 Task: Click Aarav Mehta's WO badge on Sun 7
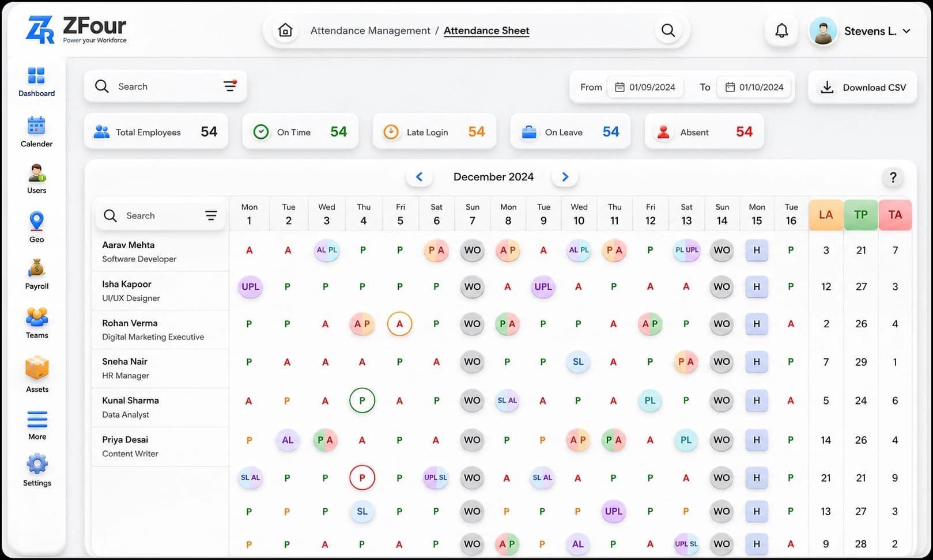(472, 250)
